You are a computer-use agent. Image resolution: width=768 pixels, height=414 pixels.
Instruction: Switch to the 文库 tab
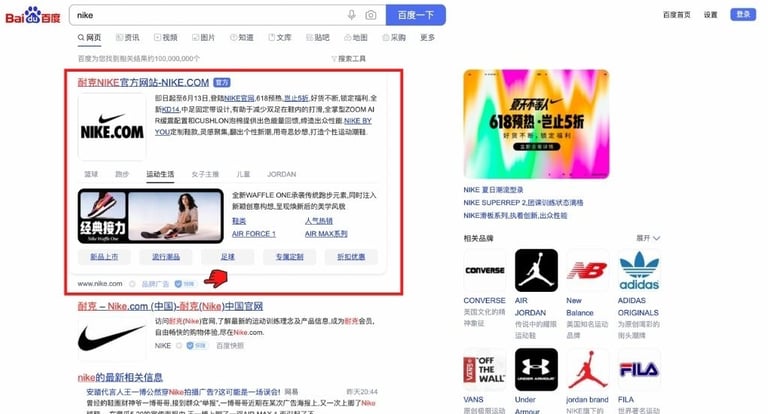click(x=280, y=38)
